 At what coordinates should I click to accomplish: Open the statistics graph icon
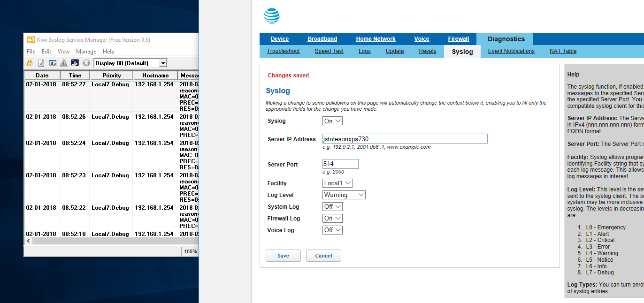(52, 62)
